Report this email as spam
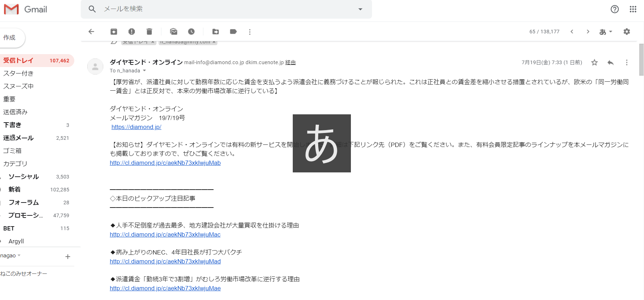Image resolution: width=644 pixels, height=300 pixels. tap(132, 32)
